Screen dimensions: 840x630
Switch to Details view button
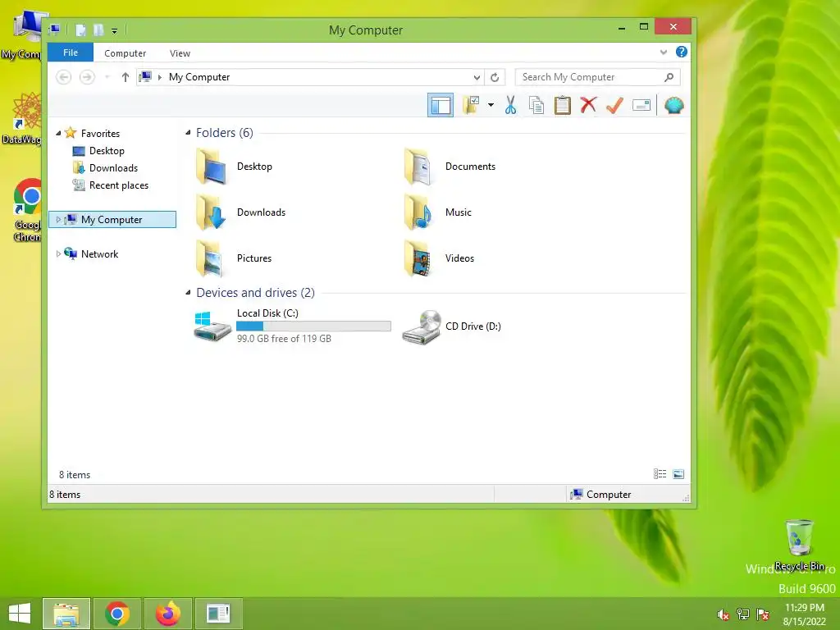click(660, 474)
